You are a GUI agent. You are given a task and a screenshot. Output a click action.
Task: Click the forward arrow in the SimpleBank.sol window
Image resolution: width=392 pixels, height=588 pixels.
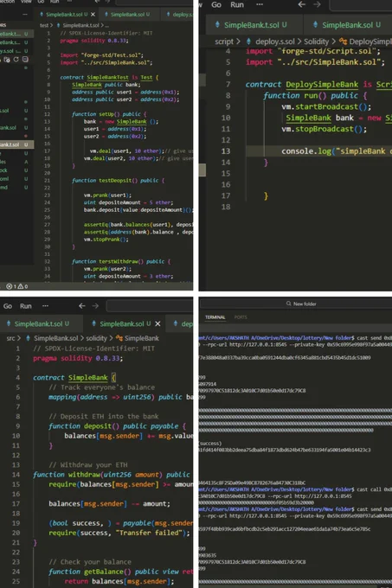[95, 306]
